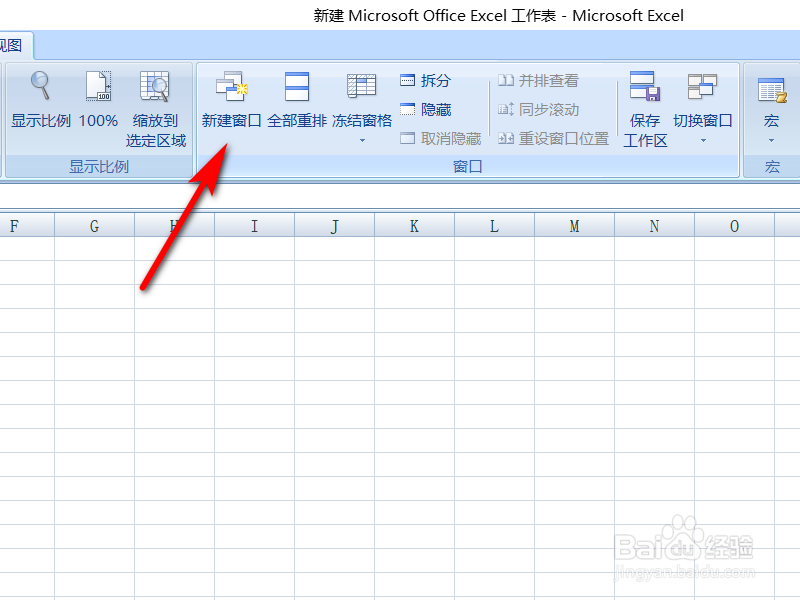Split the window (拆分)
800x600 pixels.
[426, 80]
